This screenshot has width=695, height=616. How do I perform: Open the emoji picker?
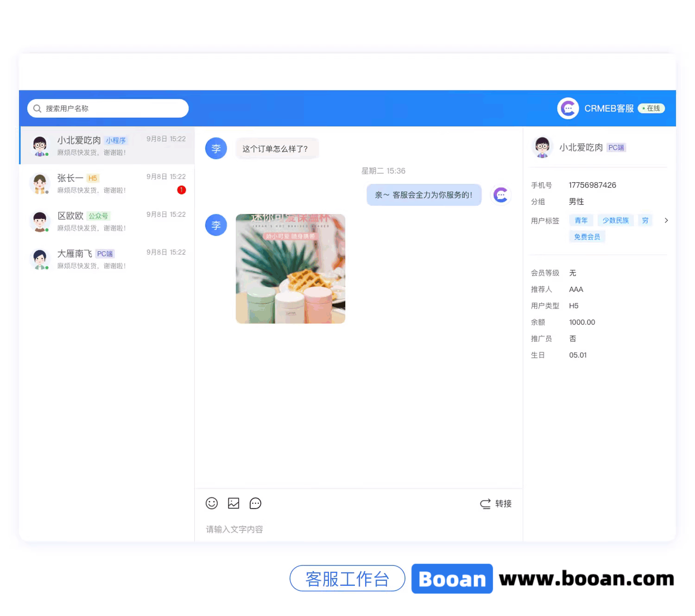(x=212, y=503)
